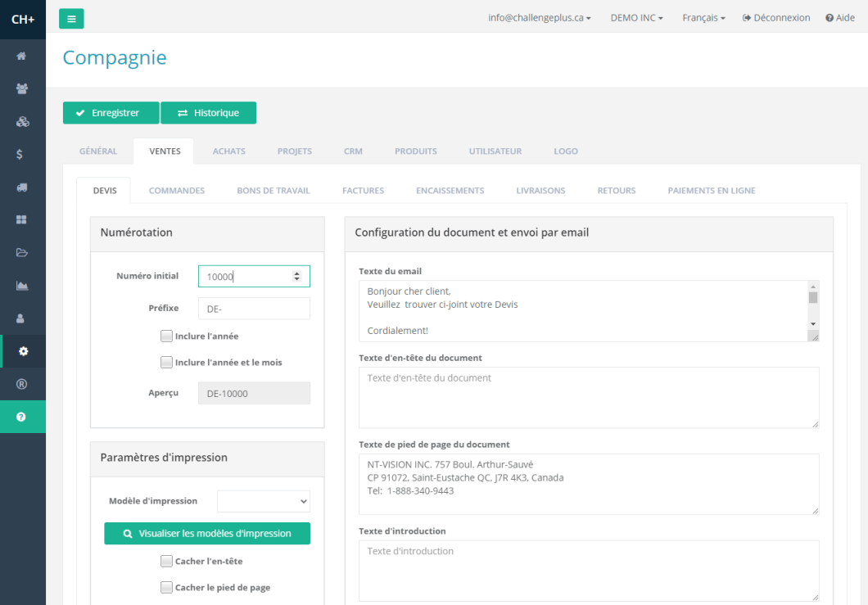Select the delivery truck sidebar icon
The width and height of the screenshot is (868, 605).
(x=22, y=187)
